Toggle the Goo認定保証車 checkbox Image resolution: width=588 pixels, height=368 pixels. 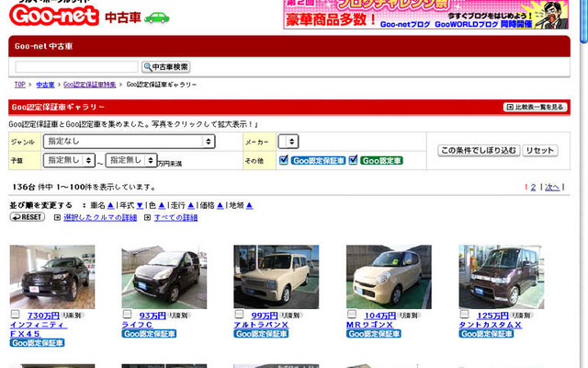coord(284,160)
